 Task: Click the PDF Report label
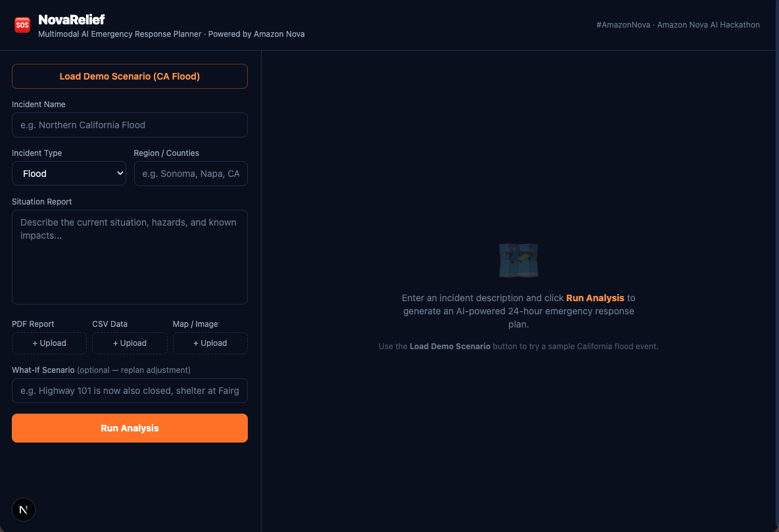(x=33, y=324)
